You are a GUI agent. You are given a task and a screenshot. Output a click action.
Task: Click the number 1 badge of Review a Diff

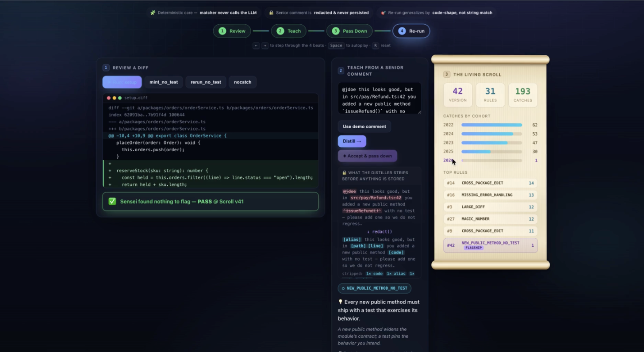[x=106, y=68]
